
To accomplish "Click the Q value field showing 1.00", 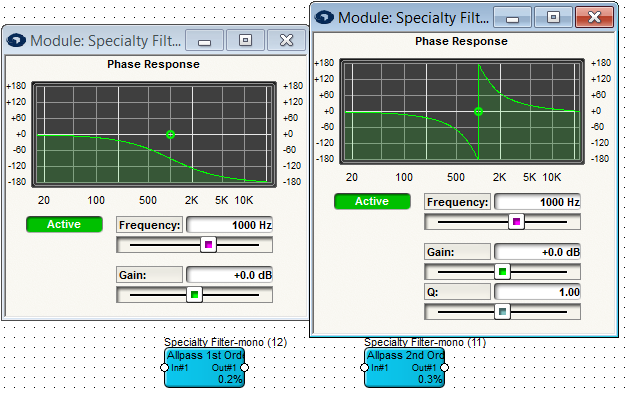I will (537, 292).
